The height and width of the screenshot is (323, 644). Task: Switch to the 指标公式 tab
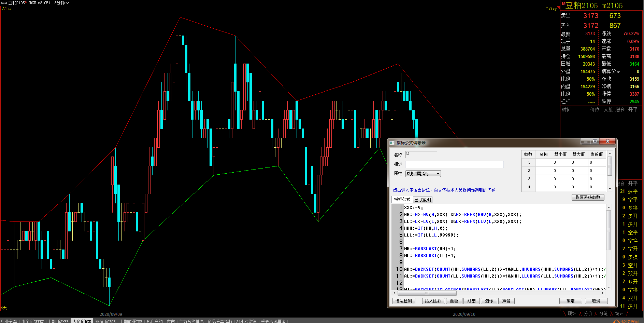402,200
